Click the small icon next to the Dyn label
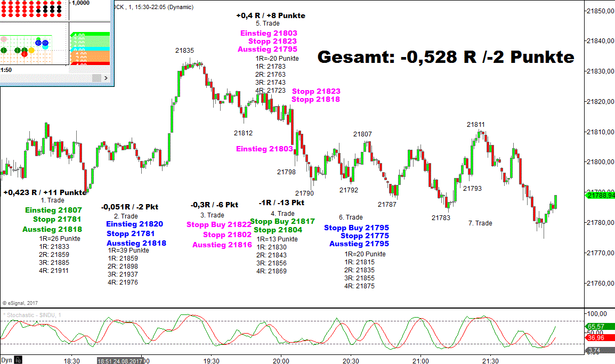 tap(18, 361)
